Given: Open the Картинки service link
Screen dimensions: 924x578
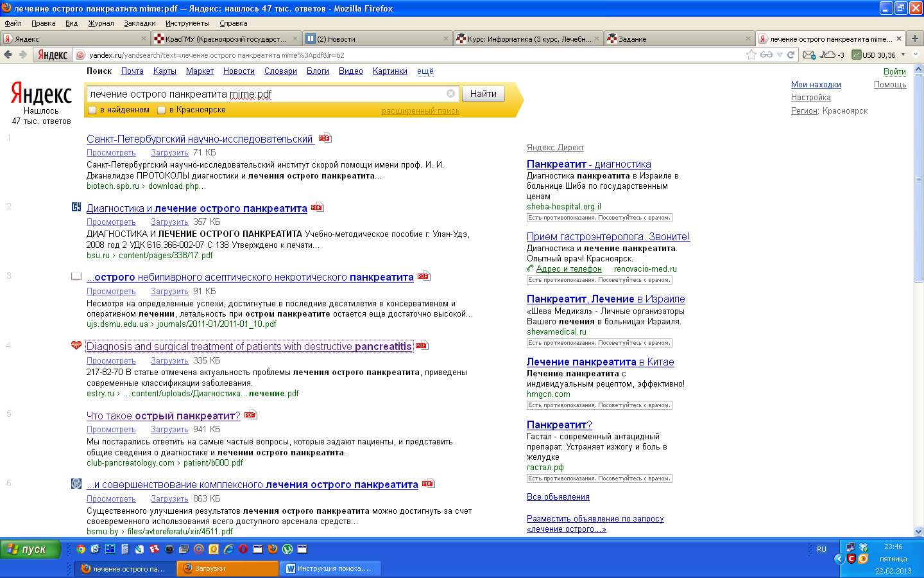Looking at the screenshot, I should 390,71.
